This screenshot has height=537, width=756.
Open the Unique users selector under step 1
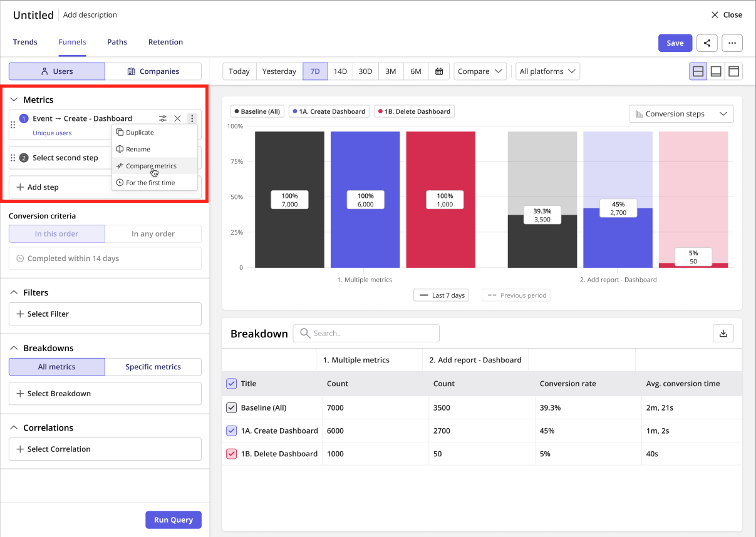(52, 133)
